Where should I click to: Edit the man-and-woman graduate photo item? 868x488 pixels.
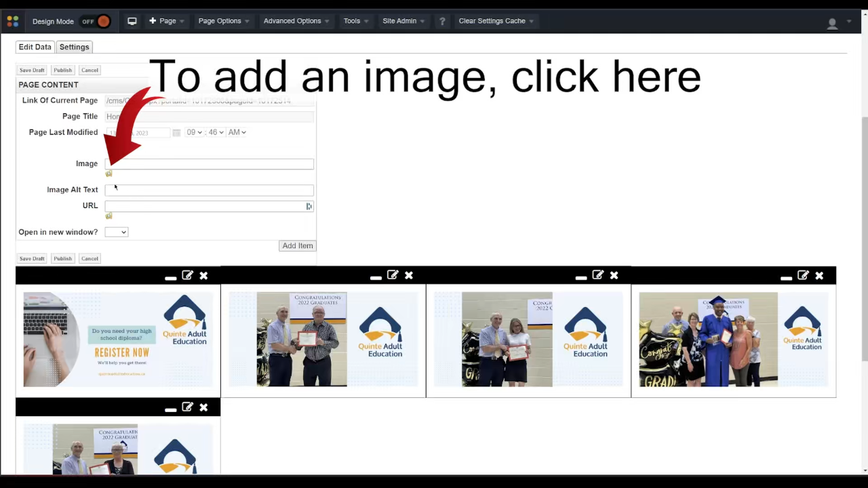pyautogui.click(x=597, y=275)
